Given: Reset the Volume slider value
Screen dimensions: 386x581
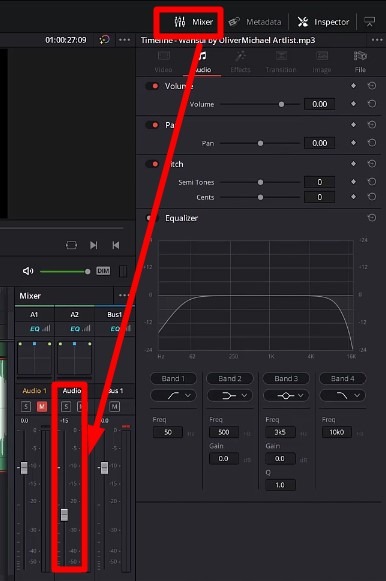Looking at the screenshot, I should 372,104.
